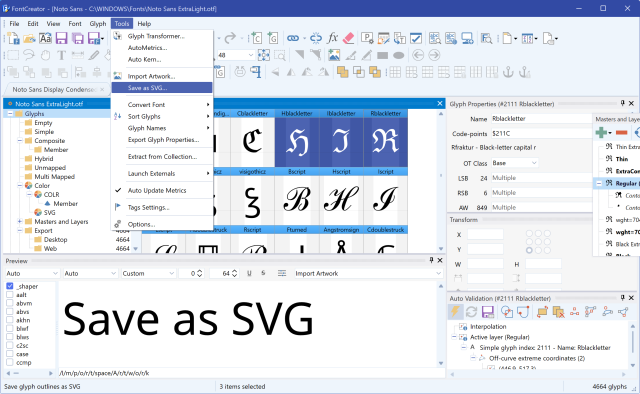
Task: Select the lasso selection tool
Action: 29,55
